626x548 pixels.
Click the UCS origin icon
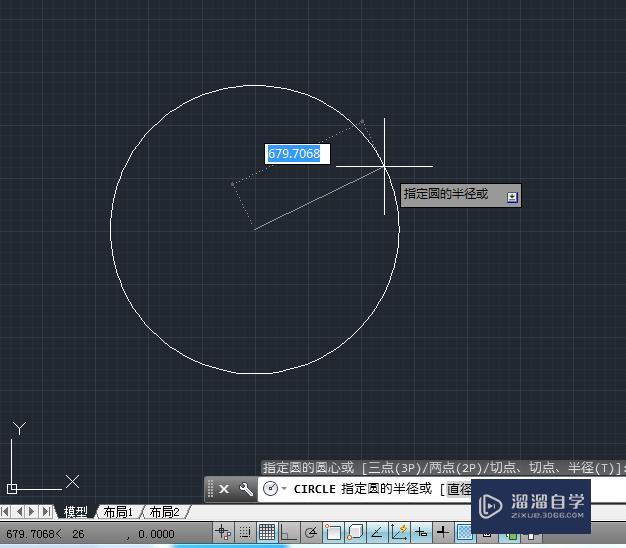pos(12,489)
